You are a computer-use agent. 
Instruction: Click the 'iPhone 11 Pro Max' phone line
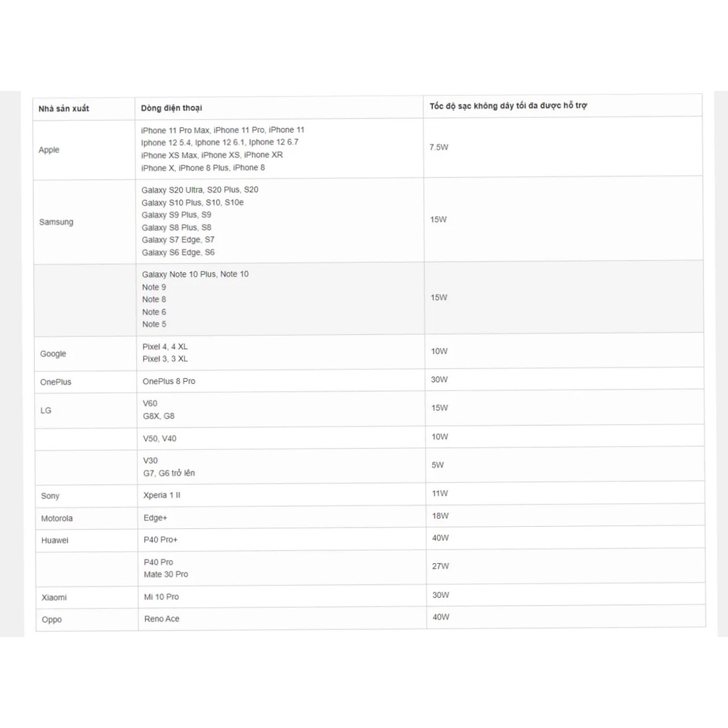[223, 130]
